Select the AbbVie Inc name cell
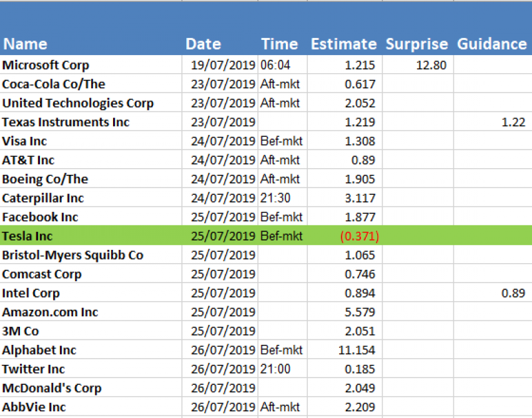The height and width of the screenshot is (418, 532). coord(90,407)
